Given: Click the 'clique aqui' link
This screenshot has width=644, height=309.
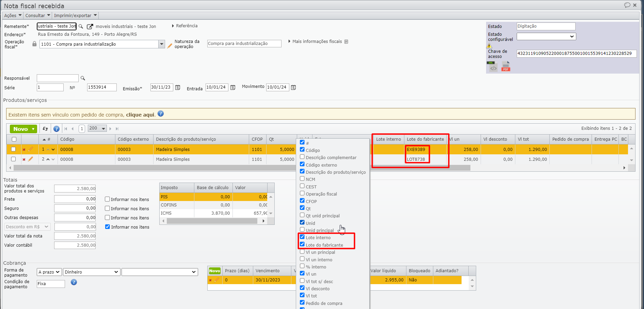Looking at the screenshot, I should pyautogui.click(x=140, y=115).
